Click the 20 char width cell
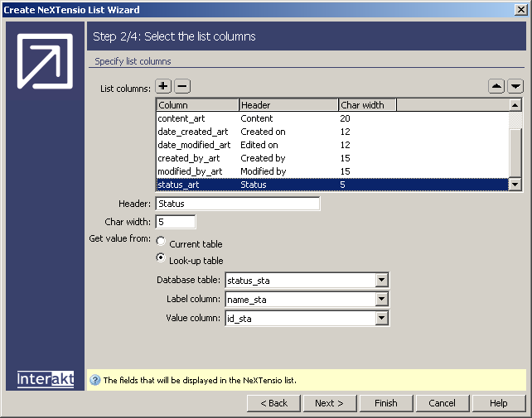Viewport: 532px width, 418px height. (345, 118)
